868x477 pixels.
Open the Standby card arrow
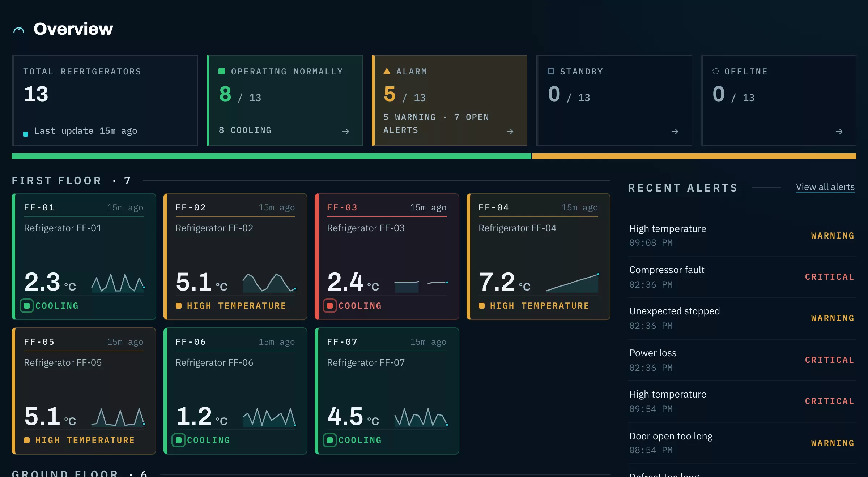point(675,132)
